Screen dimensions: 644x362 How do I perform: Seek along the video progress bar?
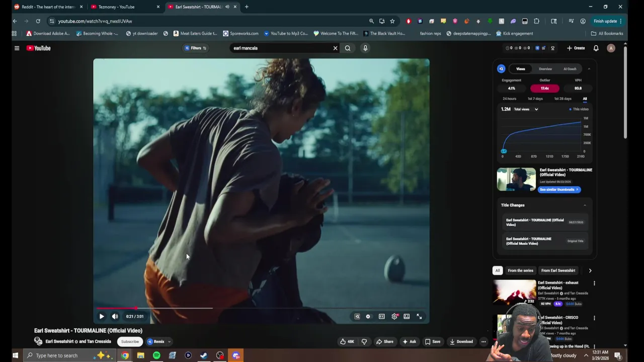pos(261,308)
